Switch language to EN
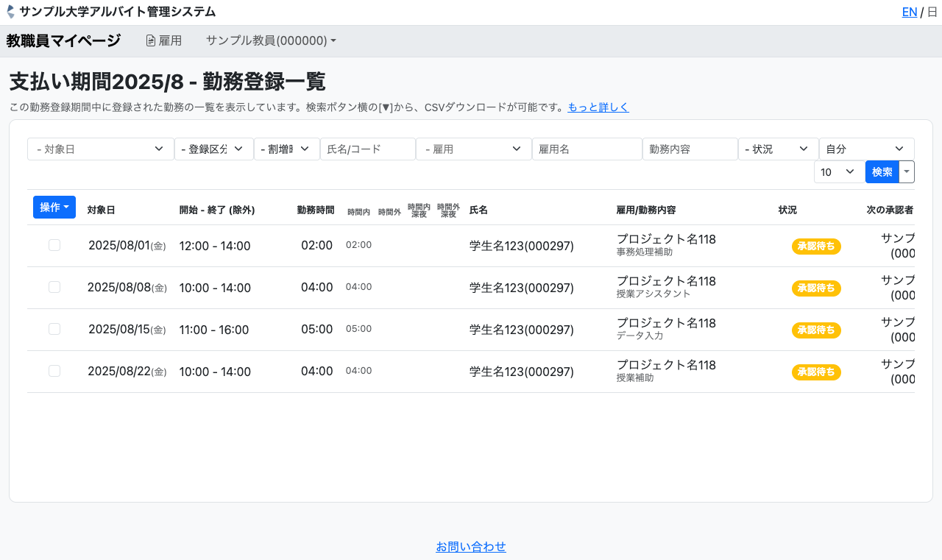The image size is (942, 560). tap(910, 12)
